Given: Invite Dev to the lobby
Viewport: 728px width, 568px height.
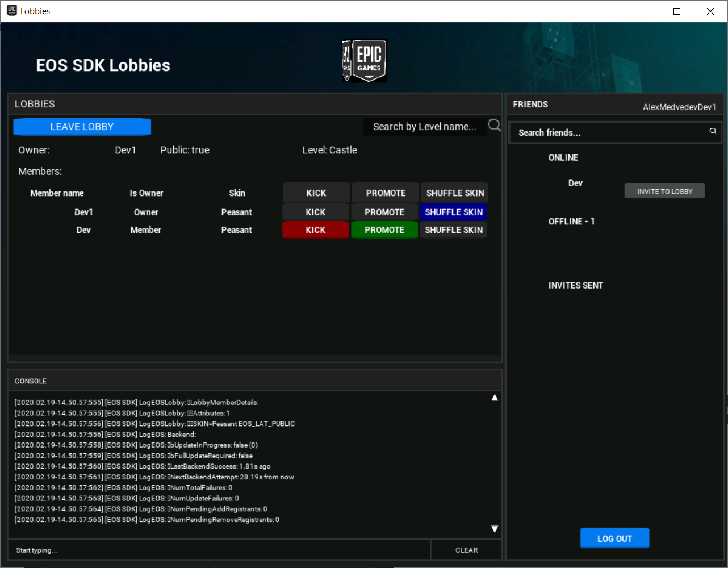Looking at the screenshot, I should click(x=664, y=191).
